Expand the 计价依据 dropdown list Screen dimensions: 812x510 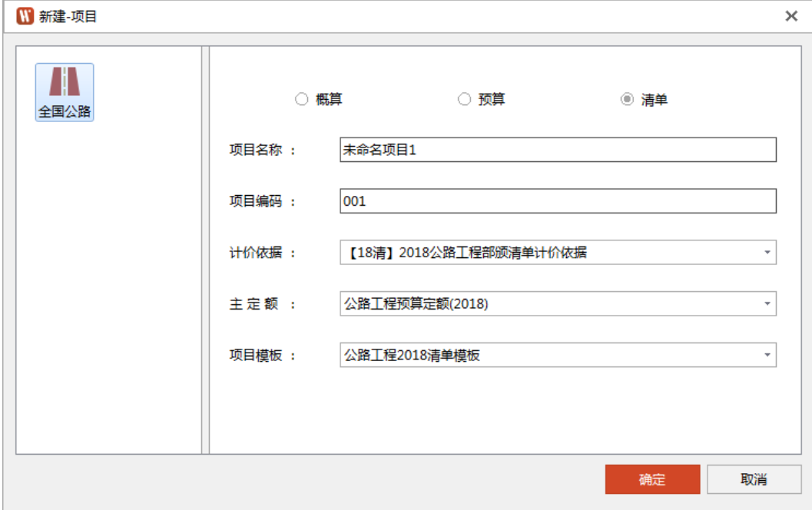766,252
